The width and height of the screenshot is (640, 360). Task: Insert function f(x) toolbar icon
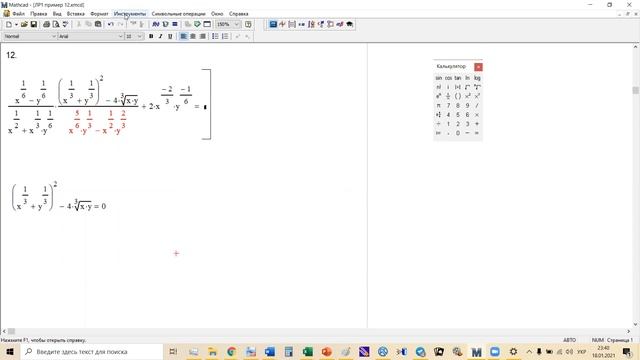[156, 24]
